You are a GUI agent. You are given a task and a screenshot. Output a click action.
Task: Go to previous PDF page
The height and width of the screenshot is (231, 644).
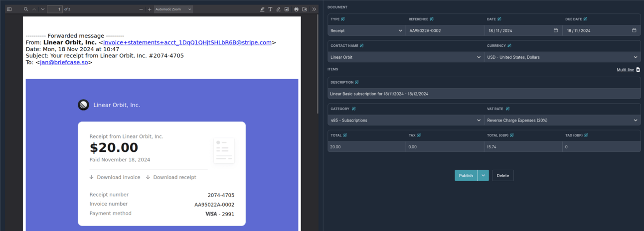(x=34, y=9)
